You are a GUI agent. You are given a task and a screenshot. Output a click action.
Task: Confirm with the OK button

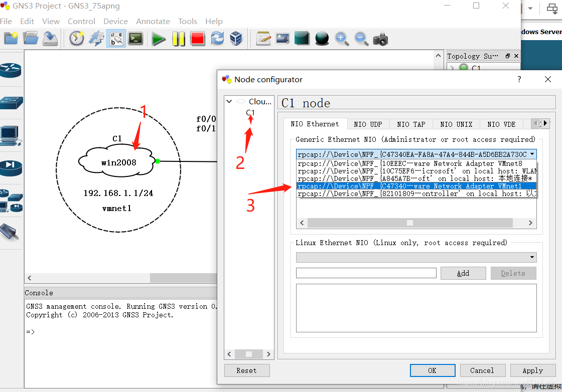[433, 370]
